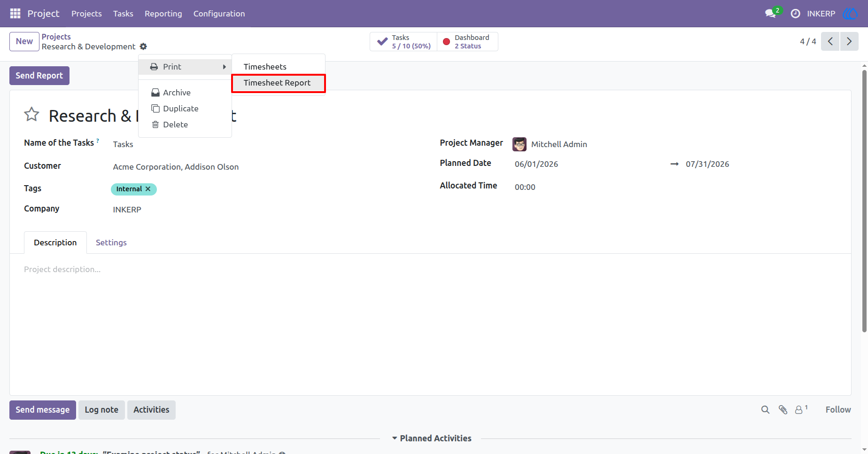This screenshot has height=454, width=868.
Task: Open Tasks 5 / 10 stat button
Action: point(403,41)
